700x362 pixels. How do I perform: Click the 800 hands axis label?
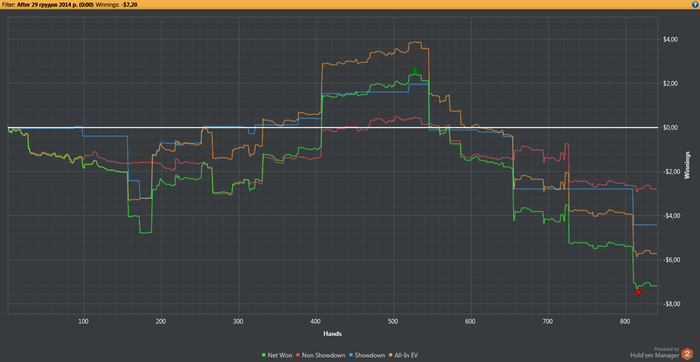tap(625, 321)
